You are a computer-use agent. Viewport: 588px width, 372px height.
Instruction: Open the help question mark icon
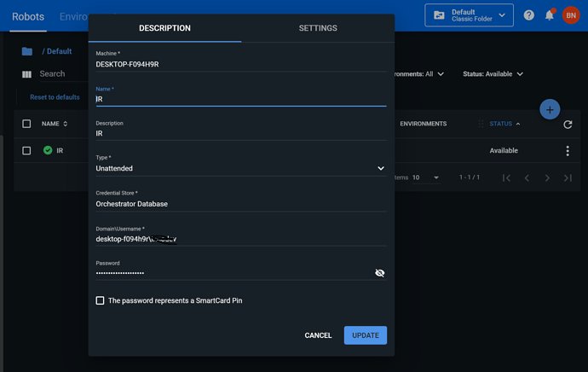[x=528, y=15]
